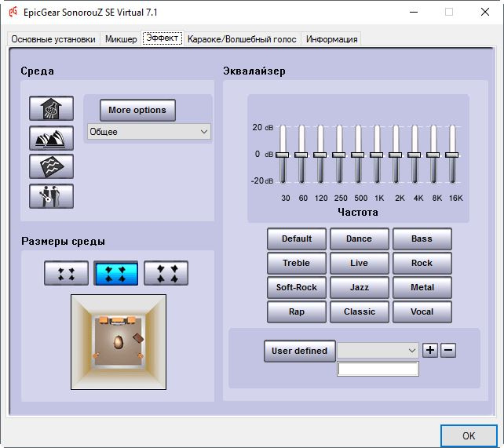The height and width of the screenshot is (448, 504).
Task: Click the 120 Hz equalizer slider handle
Action: (320, 155)
